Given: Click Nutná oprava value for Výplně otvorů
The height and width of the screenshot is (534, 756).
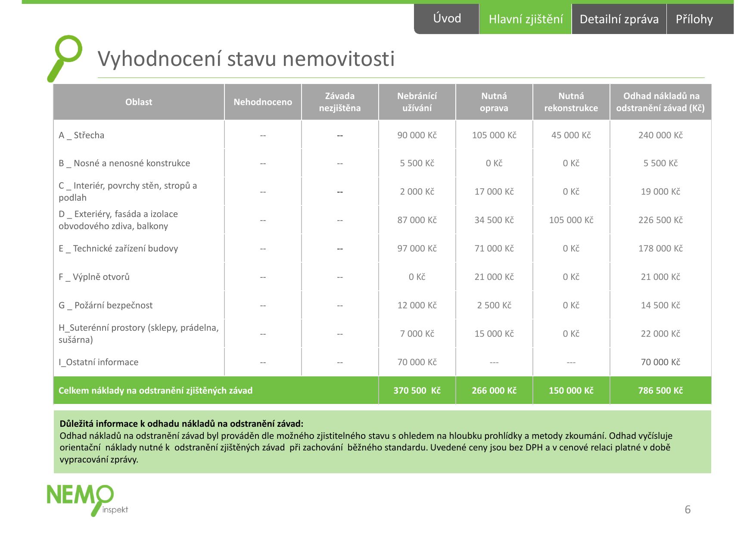Looking at the screenshot, I should pos(494,277).
